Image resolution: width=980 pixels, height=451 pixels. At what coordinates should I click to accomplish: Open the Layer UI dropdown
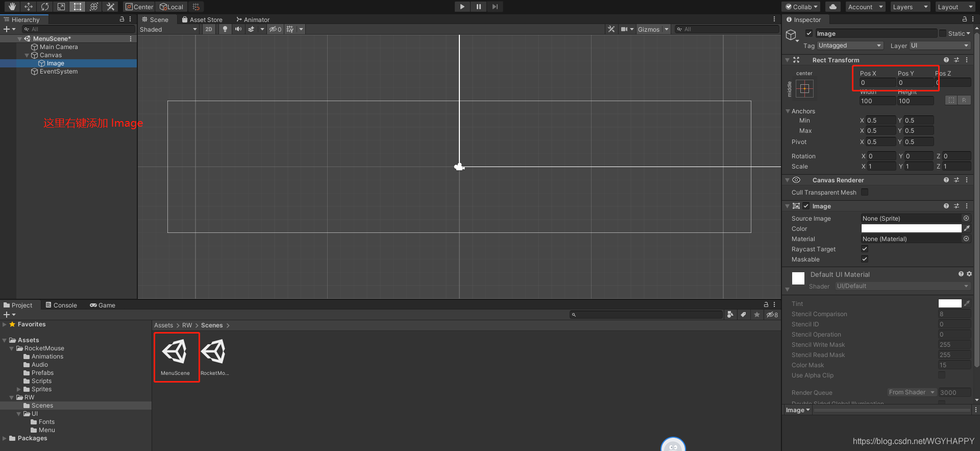[x=940, y=45]
